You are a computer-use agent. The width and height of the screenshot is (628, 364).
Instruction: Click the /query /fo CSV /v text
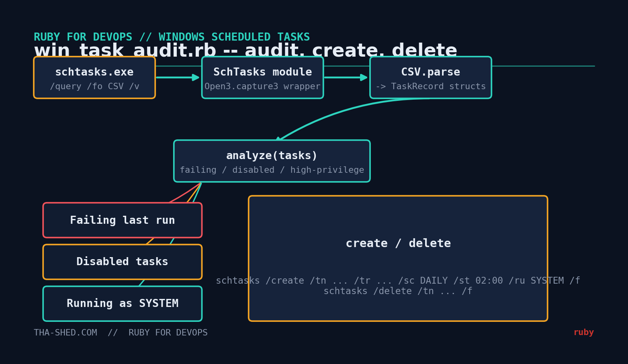[94, 86]
